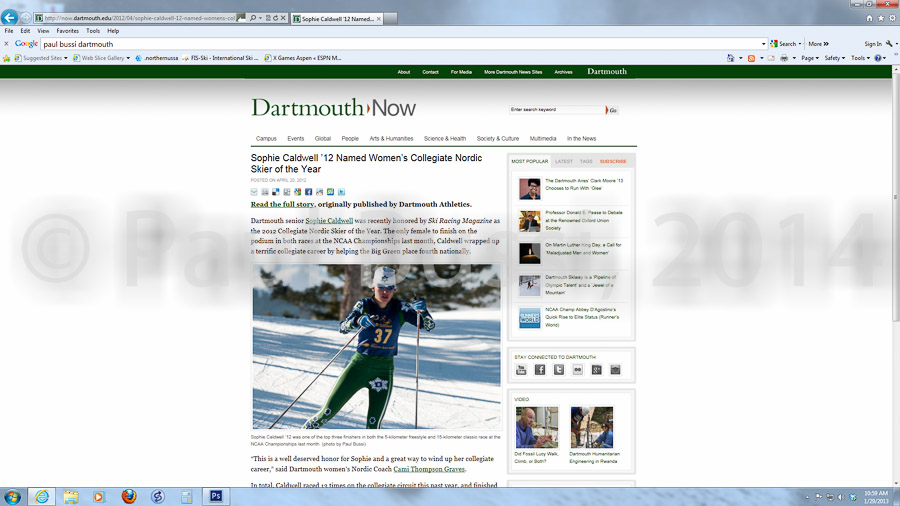This screenshot has height=506, width=900.
Task: Open Windows Explorer folder in the taskbar
Action: pyautogui.click(x=71, y=496)
